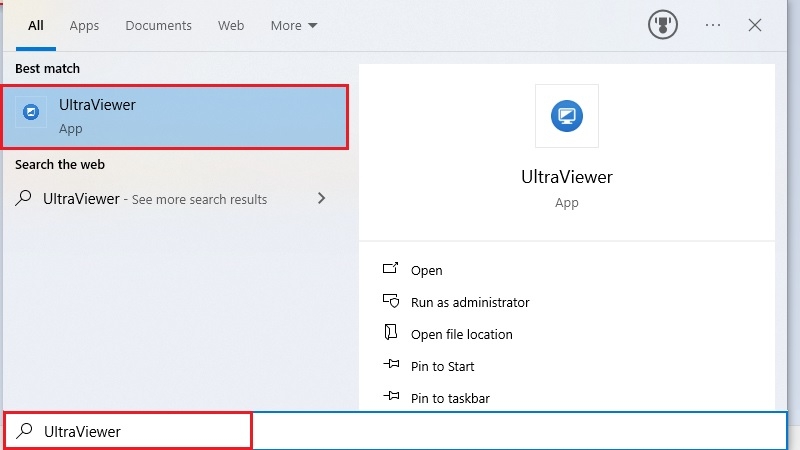Expand the web search result chevron
The image size is (800, 450).
click(321, 198)
